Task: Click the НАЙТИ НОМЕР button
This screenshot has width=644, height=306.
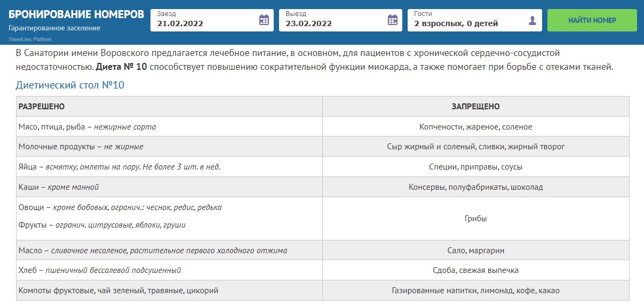Action: (592, 20)
